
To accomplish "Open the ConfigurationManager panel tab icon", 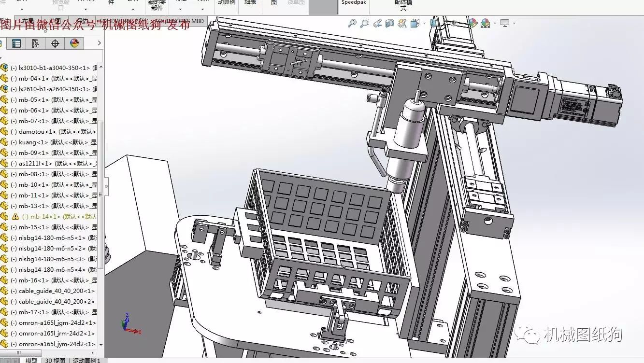I will click(36, 43).
